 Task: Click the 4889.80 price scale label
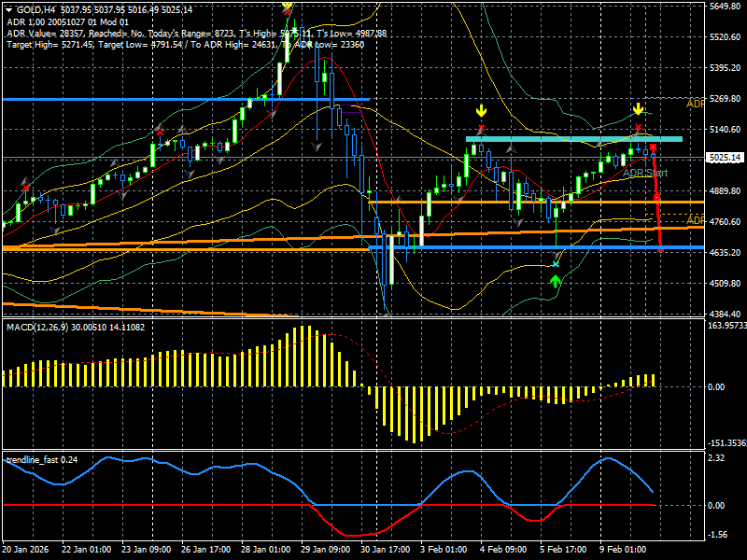click(726, 191)
